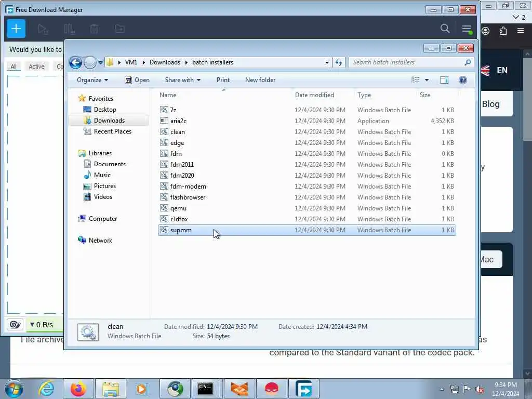The image size is (532, 399).
Task: Expand the Downloads breadcrumb arrow
Action: [x=187, y=62]
